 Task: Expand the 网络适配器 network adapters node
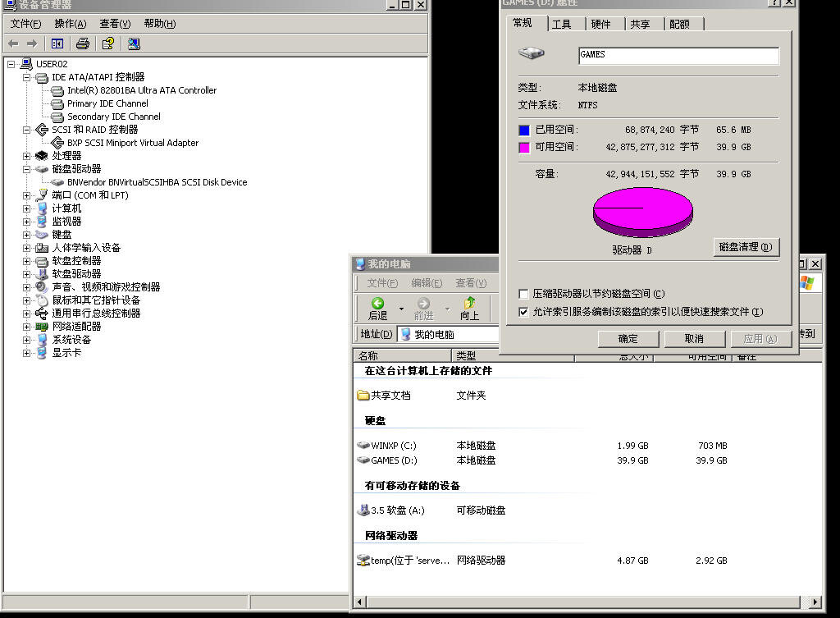click(x=27, y=327)
